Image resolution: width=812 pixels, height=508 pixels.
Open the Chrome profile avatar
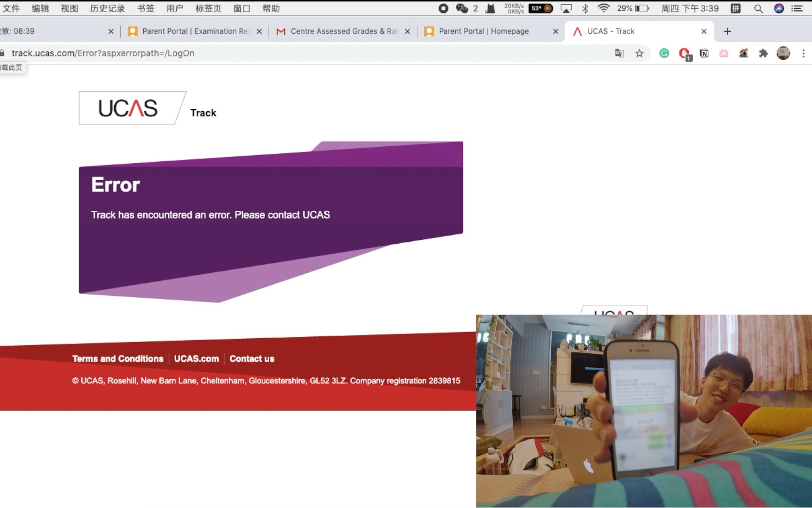click(783, 53)
